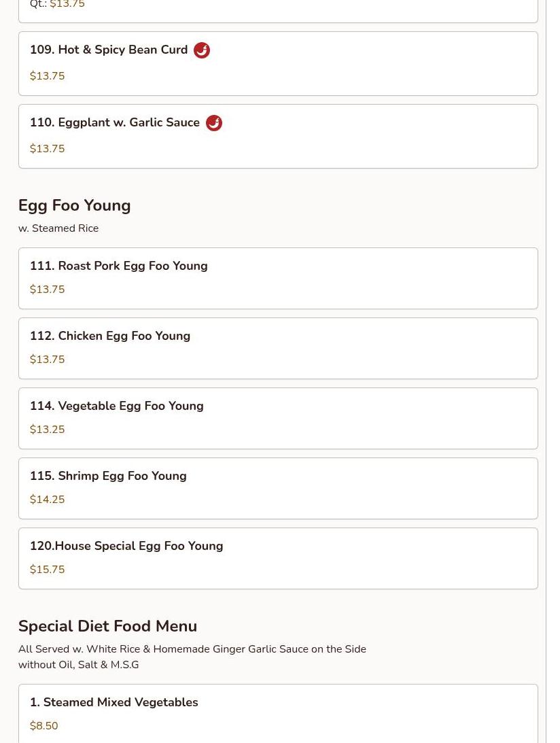
Task: Open 109. Hot & Spicy Bean Curd item
Action: pyautogui.click(x=278, y=63)
